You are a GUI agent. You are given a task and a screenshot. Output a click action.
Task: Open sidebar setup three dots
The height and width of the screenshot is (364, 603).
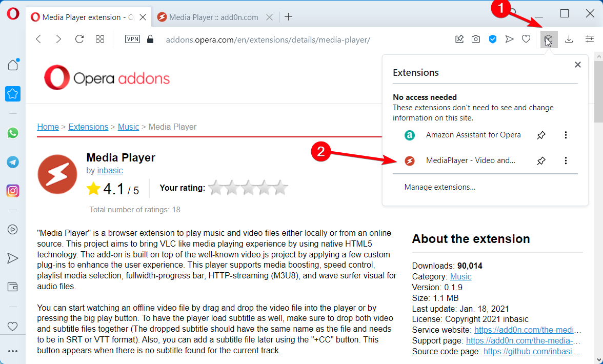[13, 351]
